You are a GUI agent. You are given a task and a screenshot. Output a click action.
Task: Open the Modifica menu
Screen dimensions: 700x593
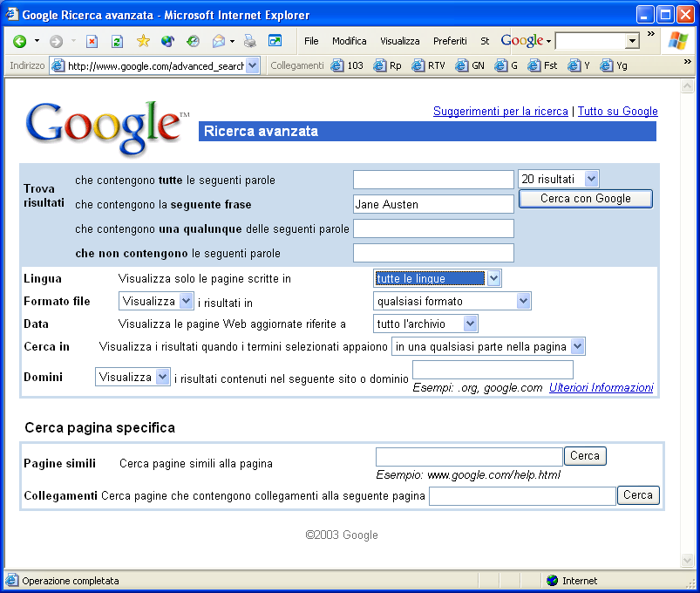coord(349,41)
